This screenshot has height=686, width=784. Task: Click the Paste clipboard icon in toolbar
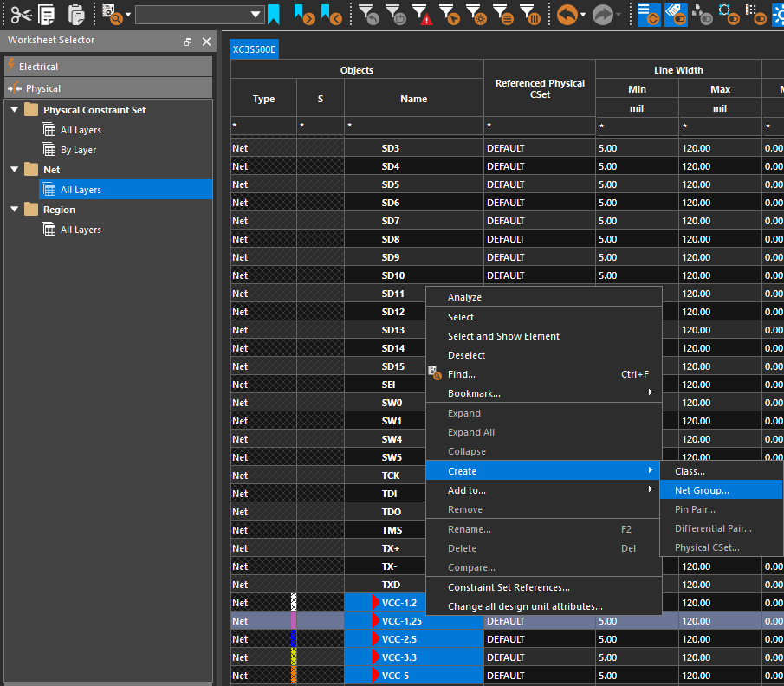click(76, 14)
